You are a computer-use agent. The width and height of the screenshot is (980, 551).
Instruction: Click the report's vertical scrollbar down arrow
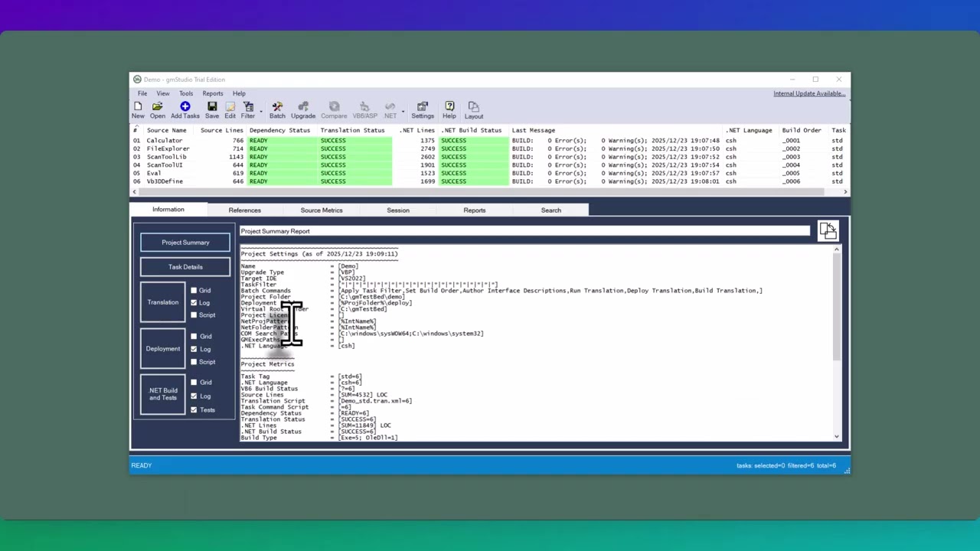click(x=836, y=436)
